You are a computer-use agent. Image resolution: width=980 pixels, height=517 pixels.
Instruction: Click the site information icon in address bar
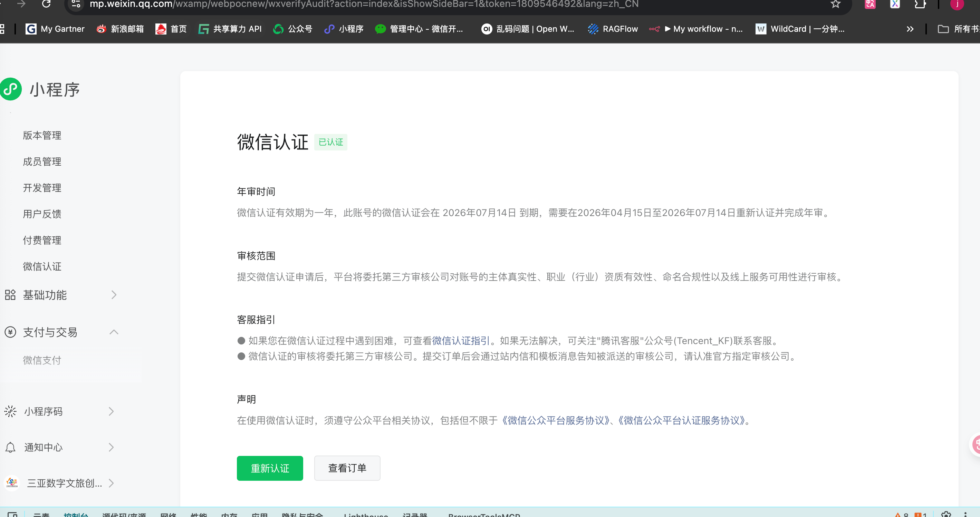(76, 4)
